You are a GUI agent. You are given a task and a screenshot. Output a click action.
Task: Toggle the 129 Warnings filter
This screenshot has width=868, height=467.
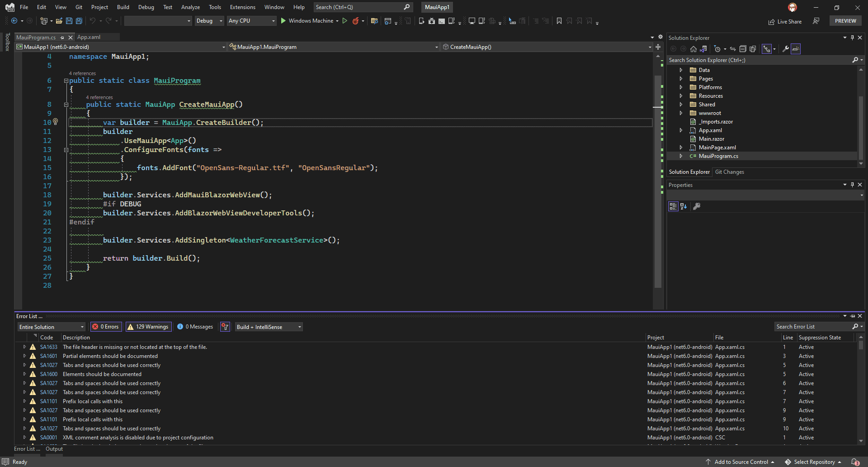pos(148,327)
